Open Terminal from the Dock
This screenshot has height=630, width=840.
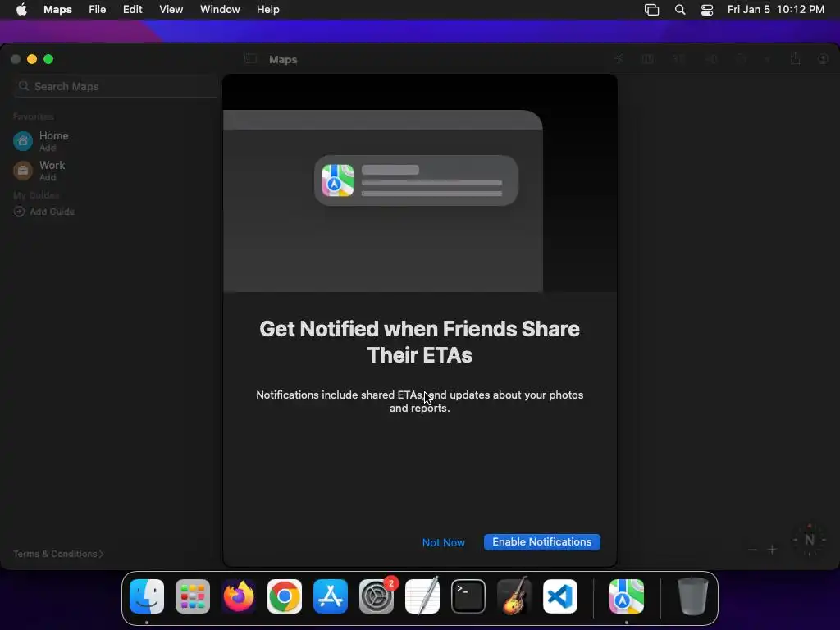468,596
